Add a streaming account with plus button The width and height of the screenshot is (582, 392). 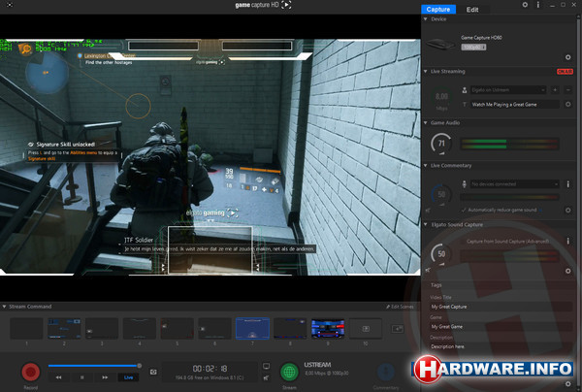(555, 90)
